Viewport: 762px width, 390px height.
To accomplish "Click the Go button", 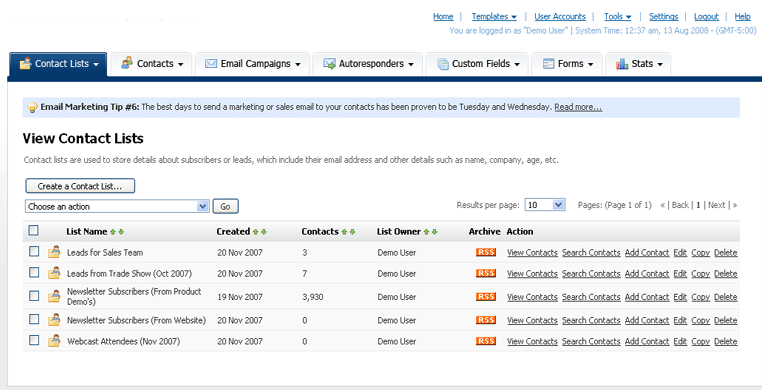I will (x=225, y=206).
